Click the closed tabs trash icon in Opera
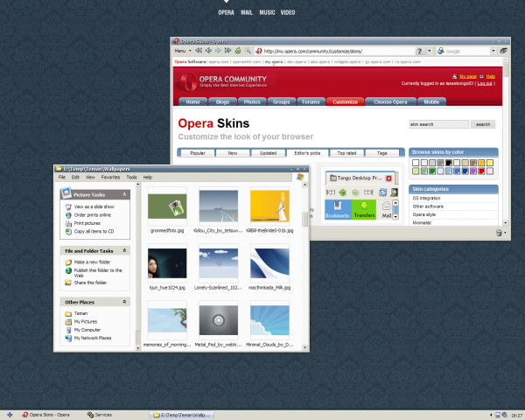 [499, 233]
